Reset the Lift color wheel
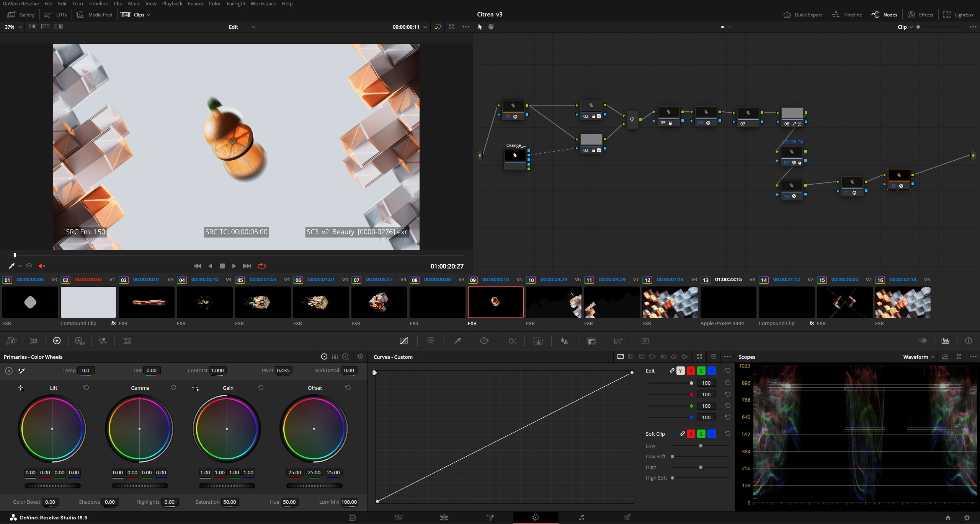Image resolution: width=980 pixels, height=524 pixels. [x=86, y=388]
